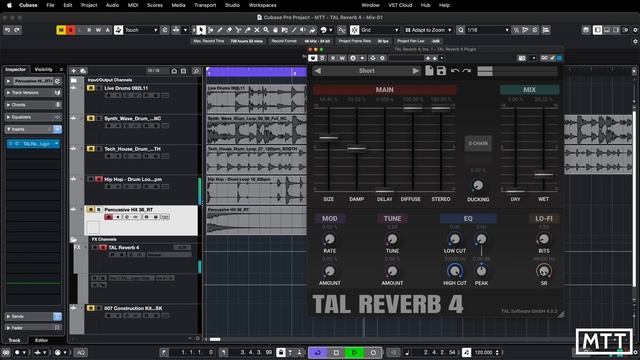This screenshot has width=640, height=360.
Task: Switch to the Editor tab at bottom
Action: pos(41,340)
